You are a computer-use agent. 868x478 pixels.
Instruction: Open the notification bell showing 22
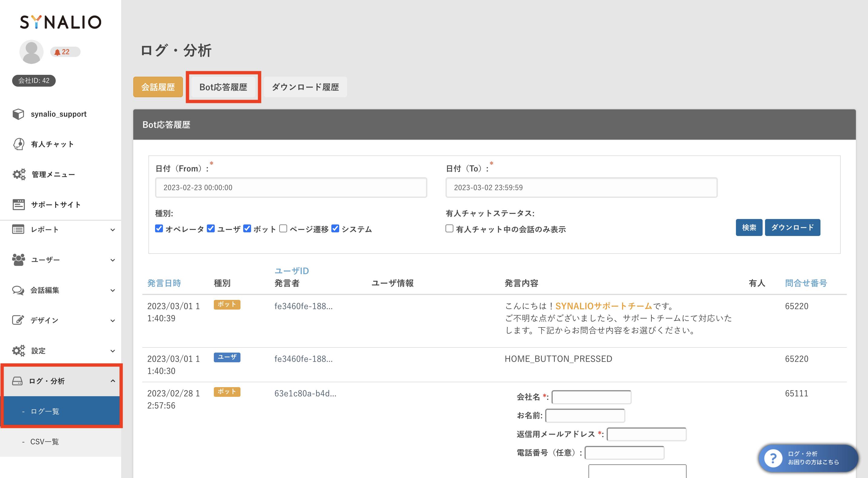tap(65, 52)
